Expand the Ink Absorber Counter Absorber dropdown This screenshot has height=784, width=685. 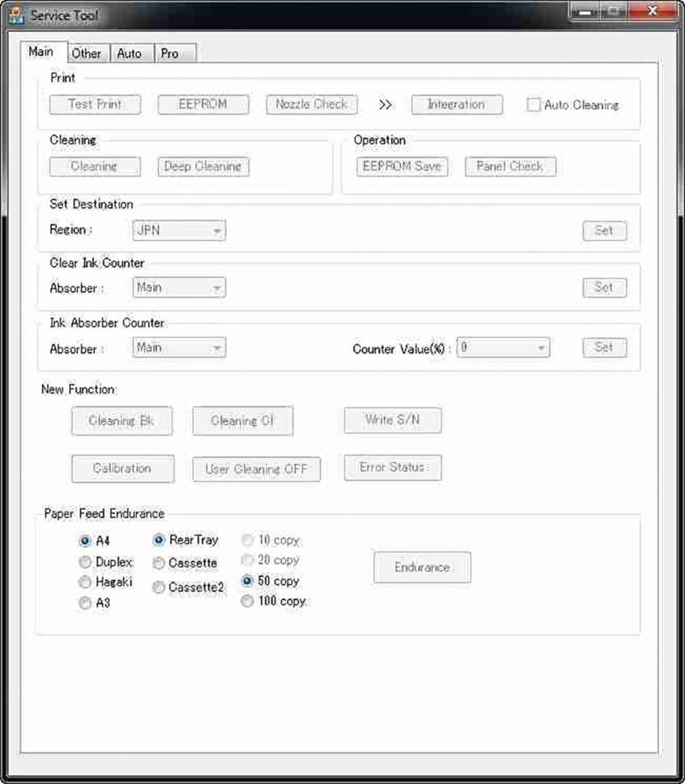pyautogui.click(x=179, y=348)
